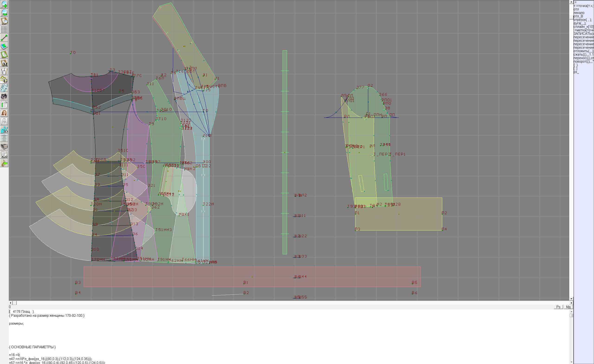The image size is (594, 364).
Task: Click in the algorithm text editor line 'размеры;'
Action: tap(16, 323)
